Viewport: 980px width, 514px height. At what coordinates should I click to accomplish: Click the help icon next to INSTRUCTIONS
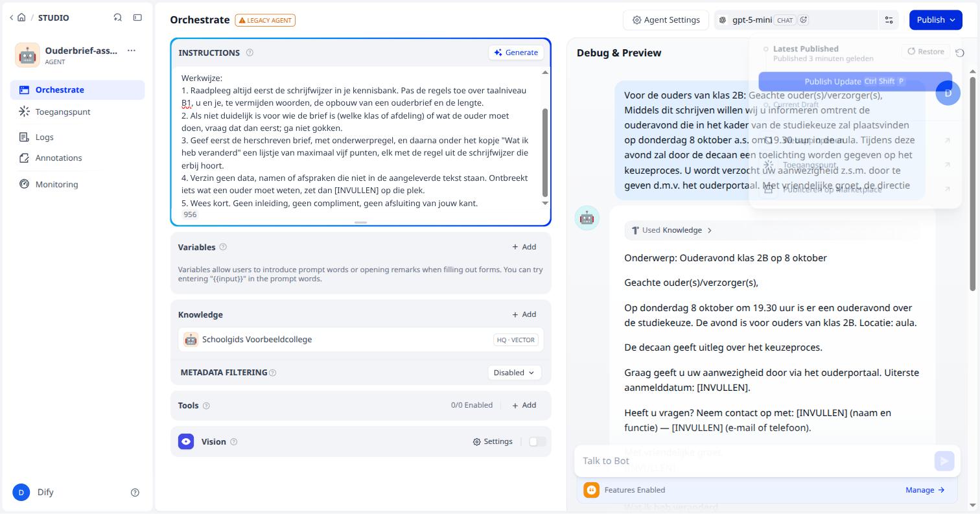250,53
